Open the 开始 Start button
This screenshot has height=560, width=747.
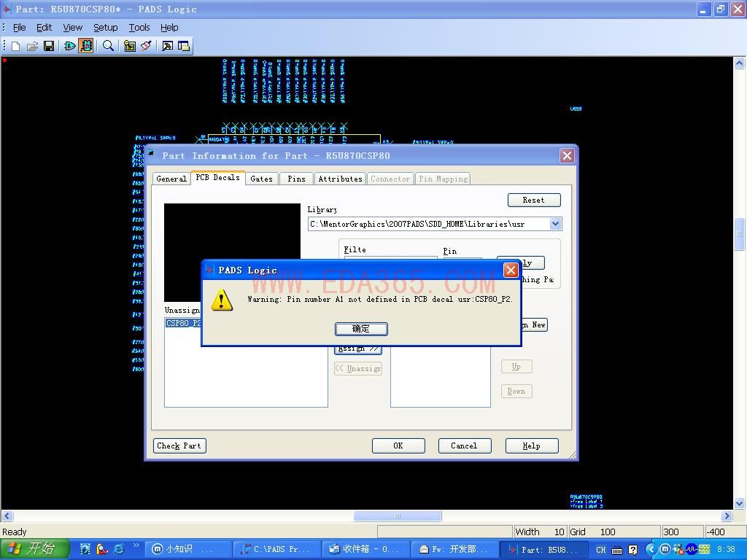34,549
